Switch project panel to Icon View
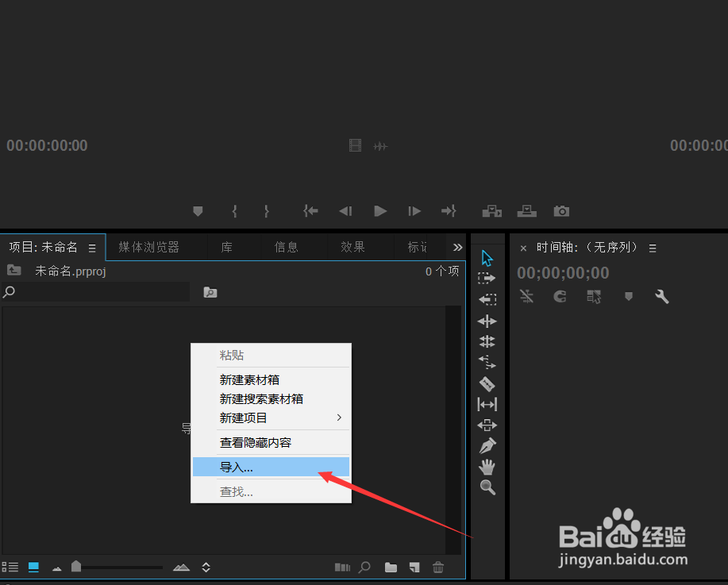 click(x=33, y=567)
